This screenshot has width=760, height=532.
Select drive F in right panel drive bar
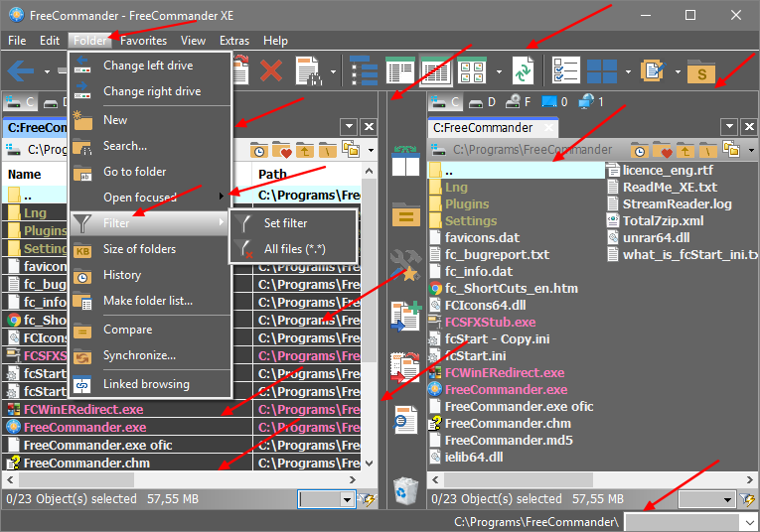pos(519,102)
